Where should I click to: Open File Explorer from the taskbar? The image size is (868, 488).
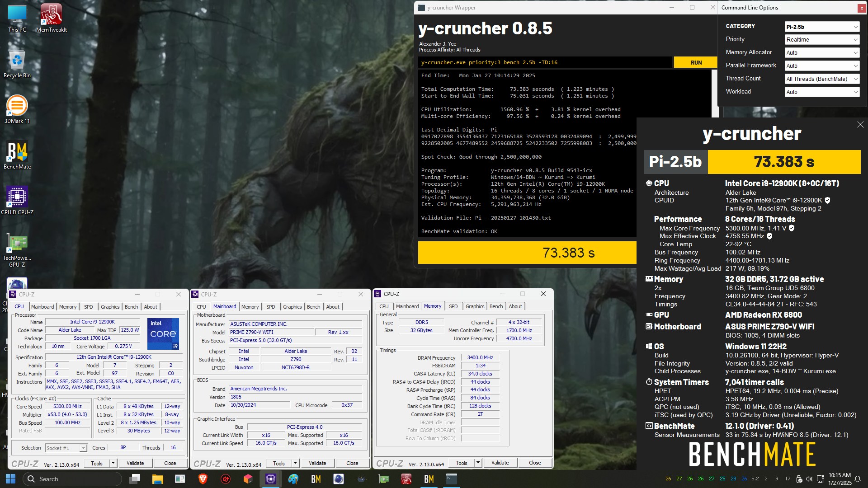(x=157, y=479)
